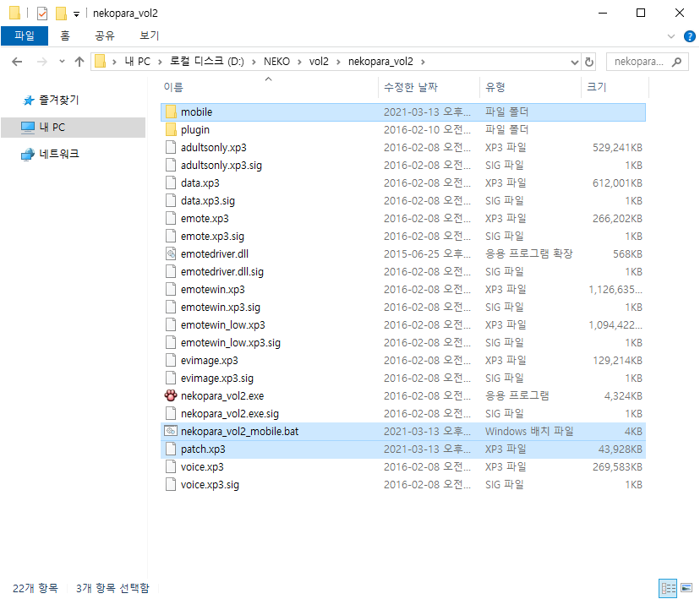Viewport: 700px width, 599px height.
Task: Select the emote.xp3 file
Action: [403, 219]
